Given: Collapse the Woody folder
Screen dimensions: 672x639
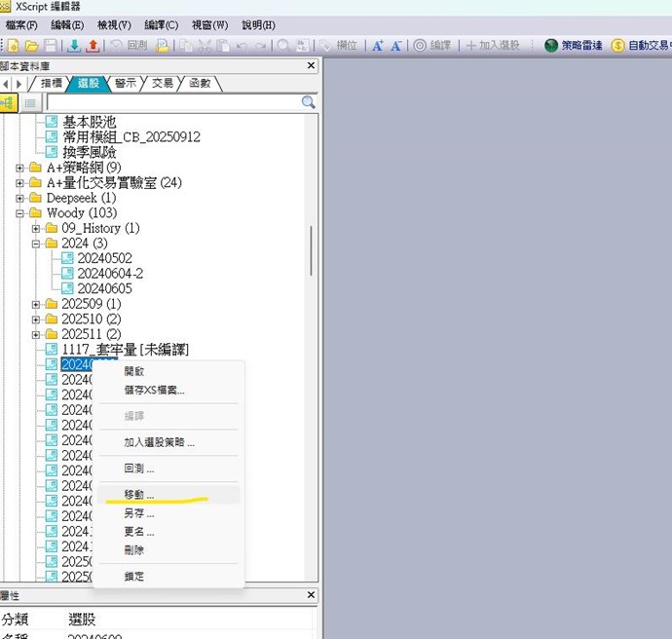Looking at the screenshot, I should tap(20, 212).
